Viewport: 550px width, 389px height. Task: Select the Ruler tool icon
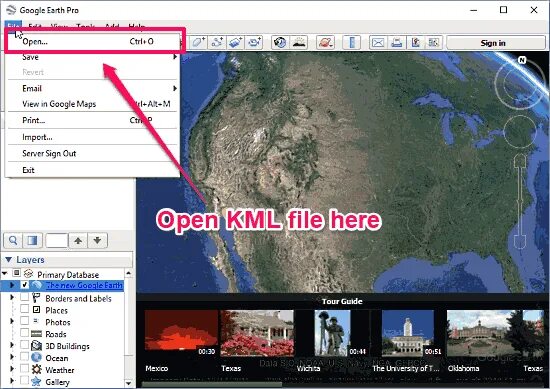[x=352, y=42]
